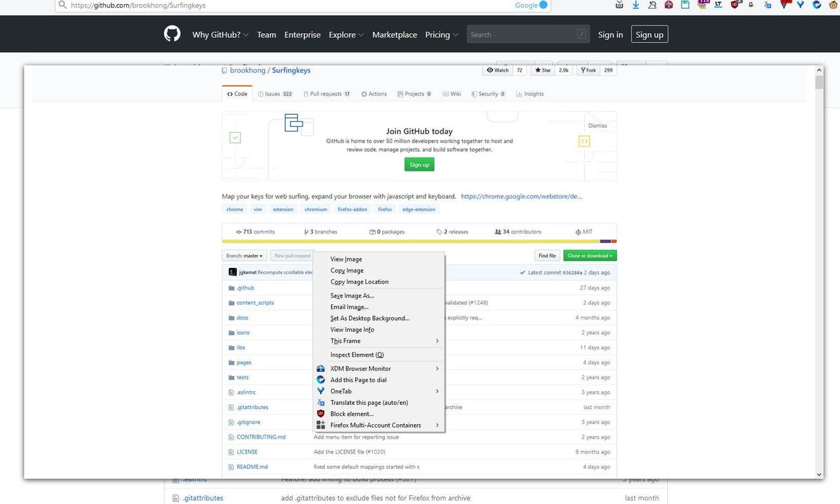Click Sign in in the GitHub header

click(x=610, y=34)
